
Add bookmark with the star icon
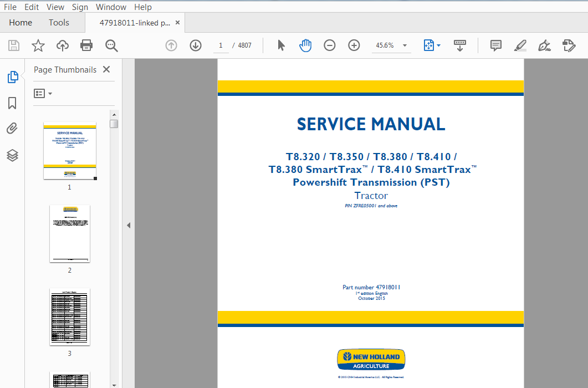click(38, 45)
